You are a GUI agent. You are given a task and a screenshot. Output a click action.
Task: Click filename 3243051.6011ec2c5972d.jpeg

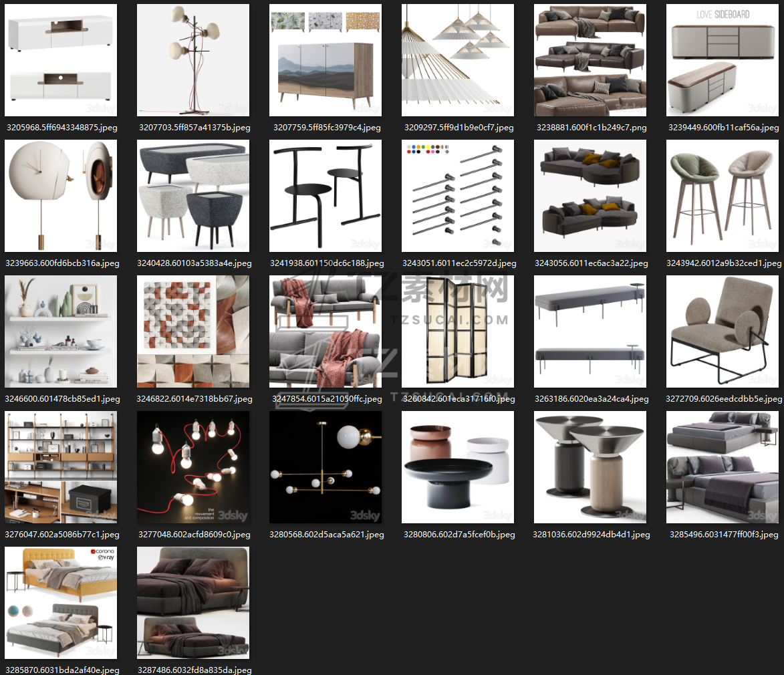tap(459, 263)
